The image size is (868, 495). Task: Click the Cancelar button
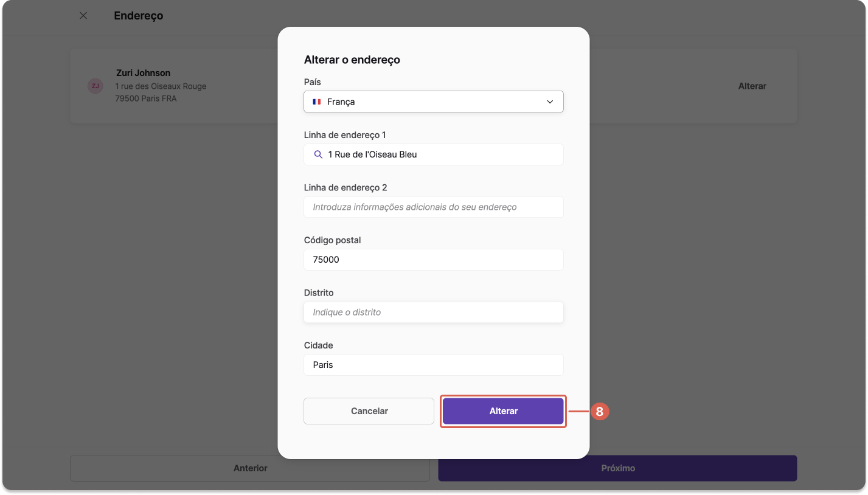coord(369,411)
